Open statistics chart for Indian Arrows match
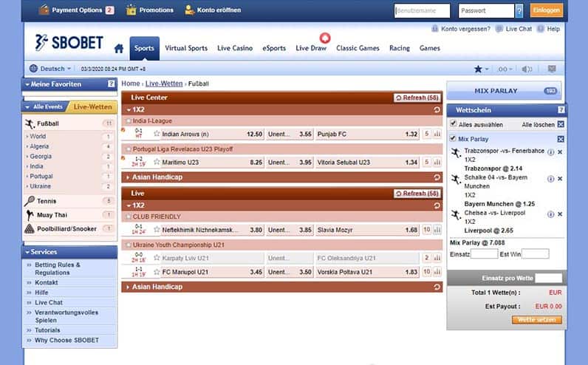Viewport: 588px width, 365px height. (437, 134)
